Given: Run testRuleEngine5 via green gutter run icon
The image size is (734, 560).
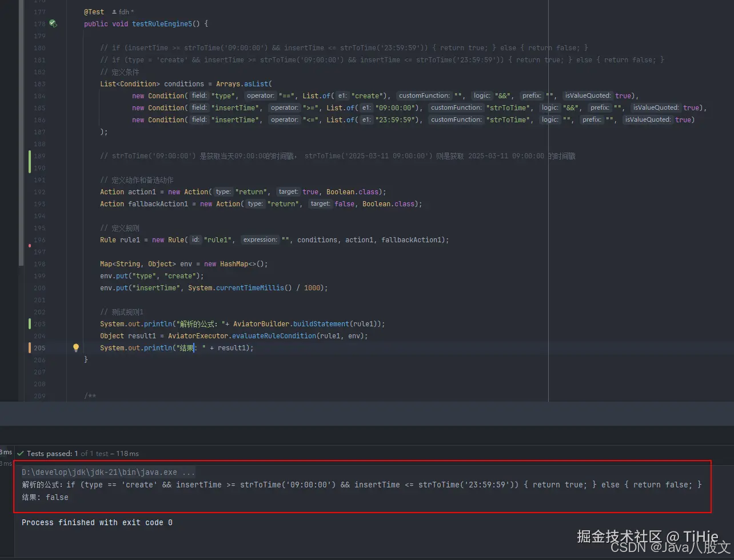Looking at the screenshot, I should click(x=53, y=23).
